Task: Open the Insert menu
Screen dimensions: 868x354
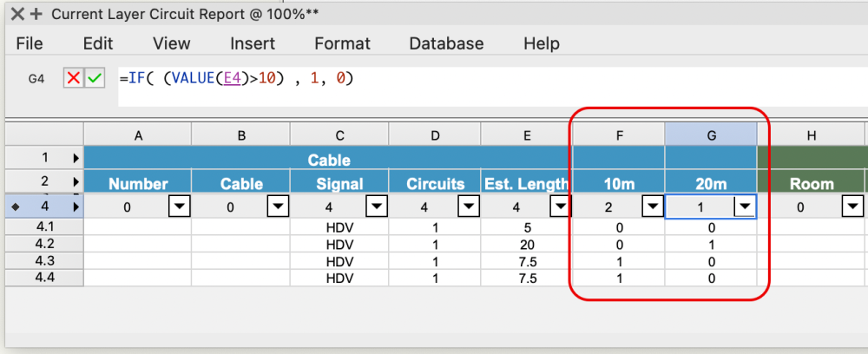Action: point(253,43)
